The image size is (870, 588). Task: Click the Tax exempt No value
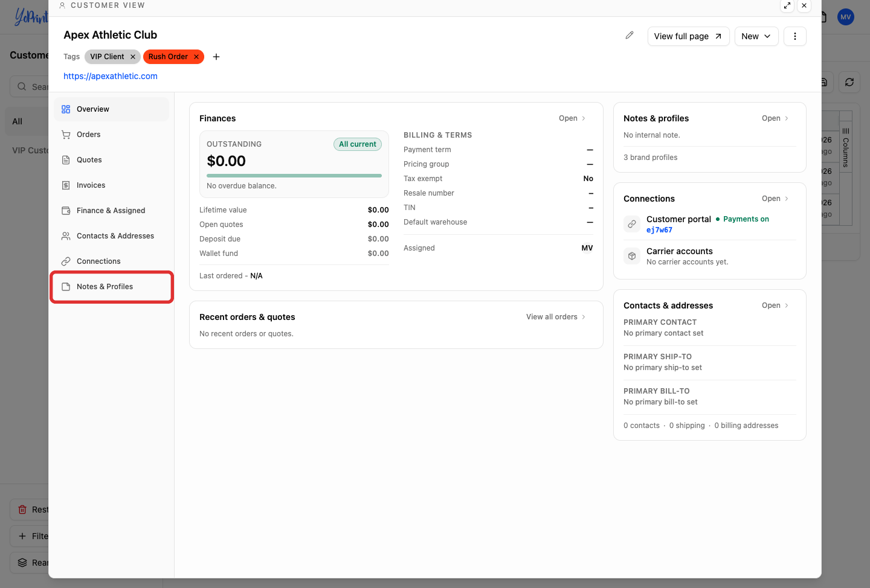click(588, 179)
